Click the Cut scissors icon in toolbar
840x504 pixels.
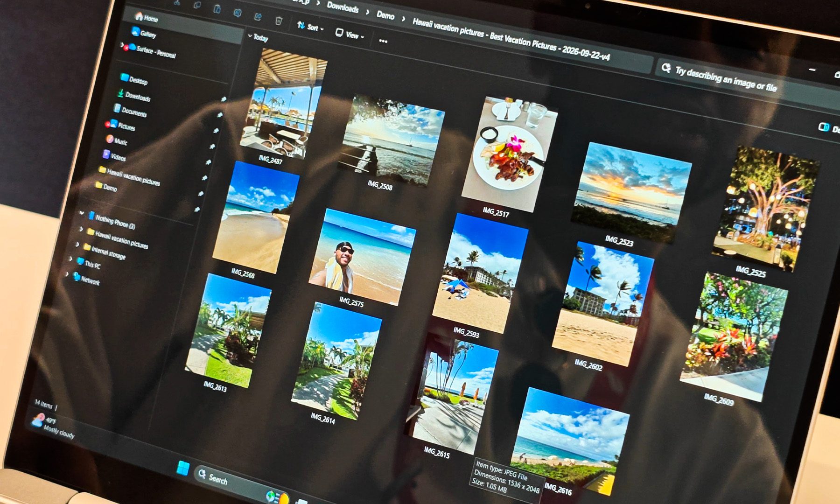pyautogui.click(x=177, y=2)
